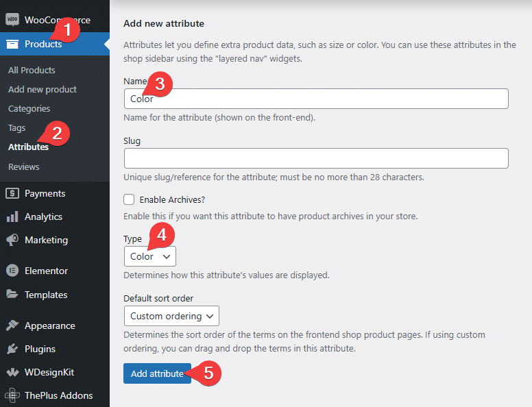Open the Type dropdown set to Color
The height and width of the screenshot is (407, 532).
click(x=150, y=256)
